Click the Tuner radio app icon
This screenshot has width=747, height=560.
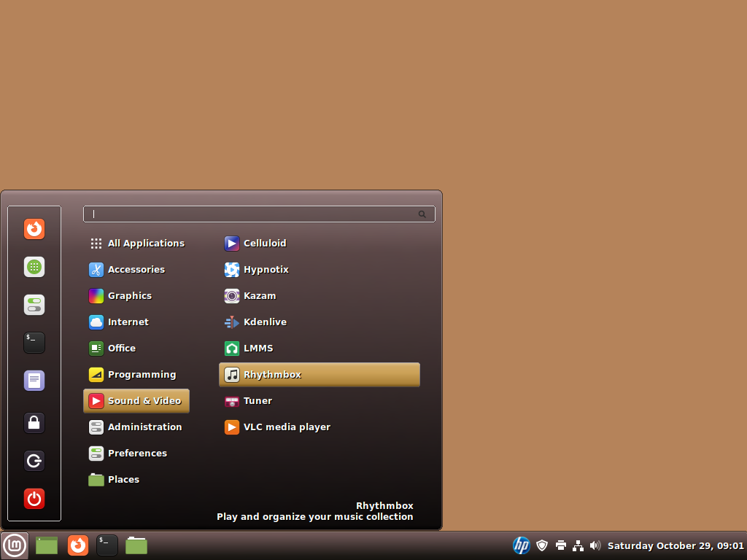click(232, 401)
